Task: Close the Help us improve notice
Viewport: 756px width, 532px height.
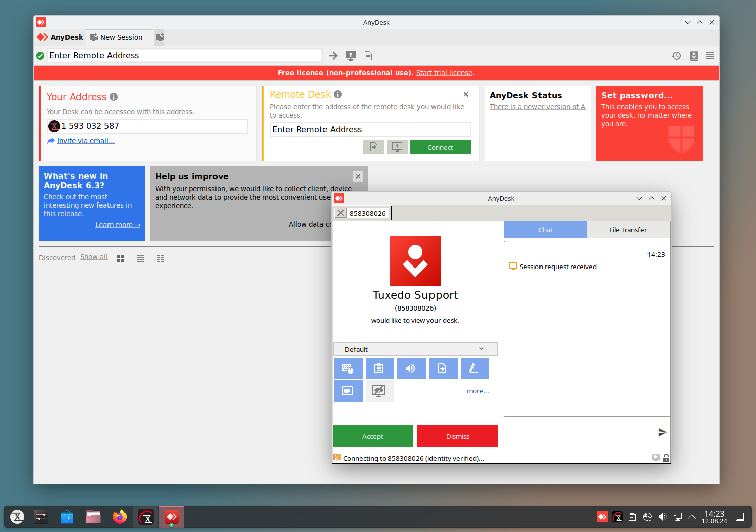Action: (358, 176)
